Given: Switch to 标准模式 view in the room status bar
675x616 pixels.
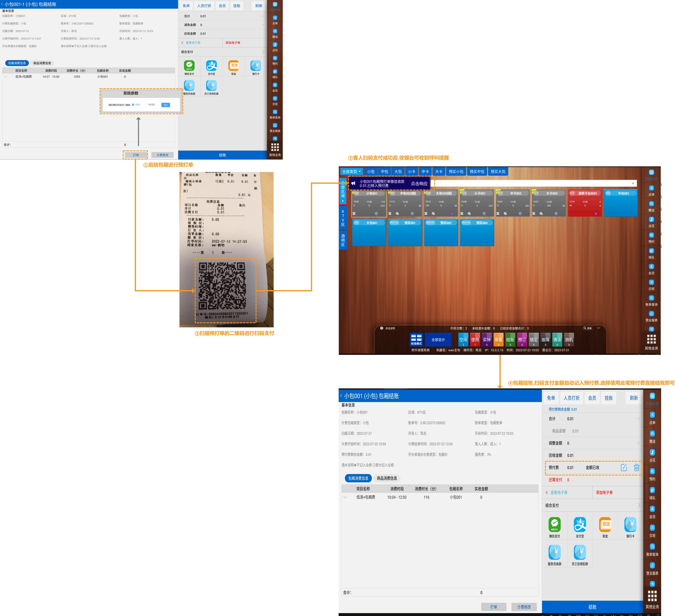Looking at the screenshot, I should point(416,340).
